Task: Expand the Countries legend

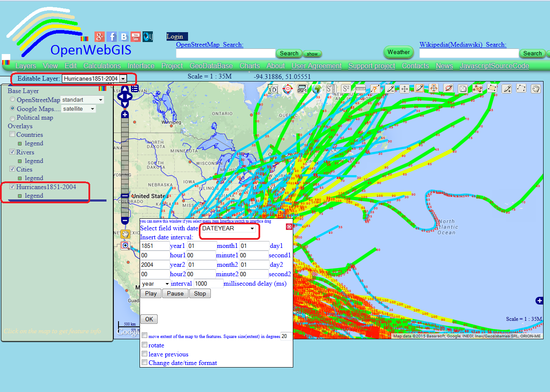Action: pos(20,144)
